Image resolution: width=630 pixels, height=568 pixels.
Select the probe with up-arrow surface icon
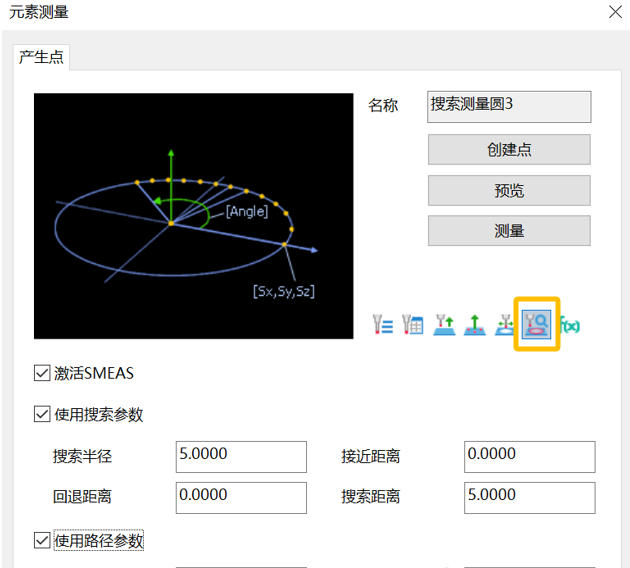coord(444,324)
